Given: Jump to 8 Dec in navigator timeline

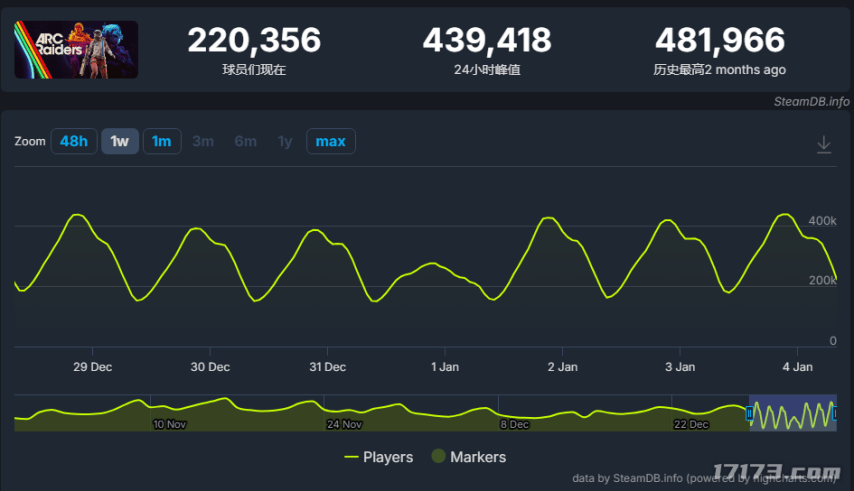Looking at the screenshot, I should (x=514, y=424).
